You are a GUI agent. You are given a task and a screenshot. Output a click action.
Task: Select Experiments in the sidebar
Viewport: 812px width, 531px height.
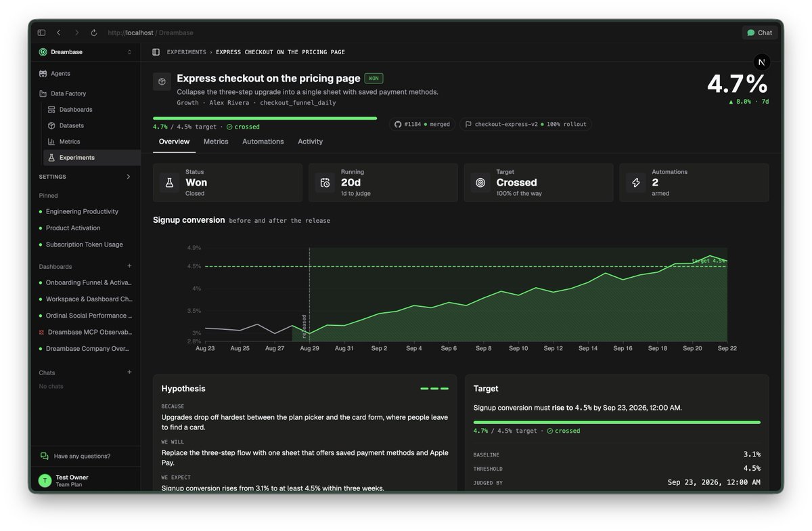coord(92,158)
